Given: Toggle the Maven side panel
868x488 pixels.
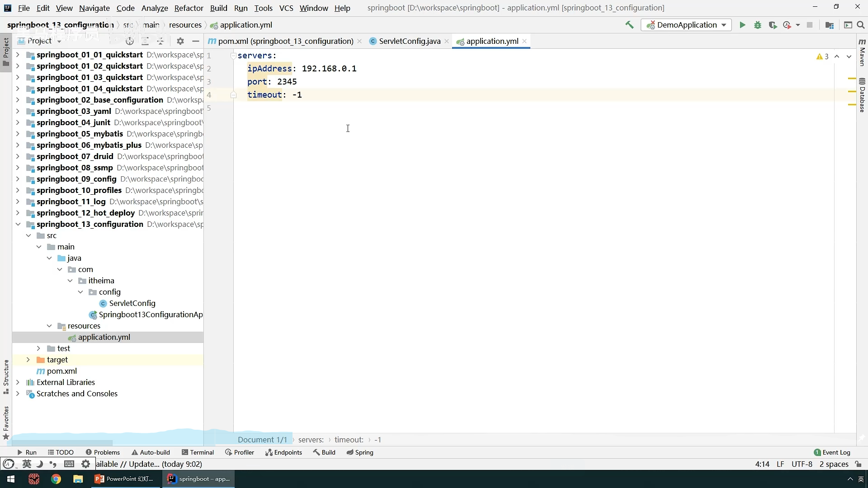Looking at the screenshot, I should coord(862,52).
